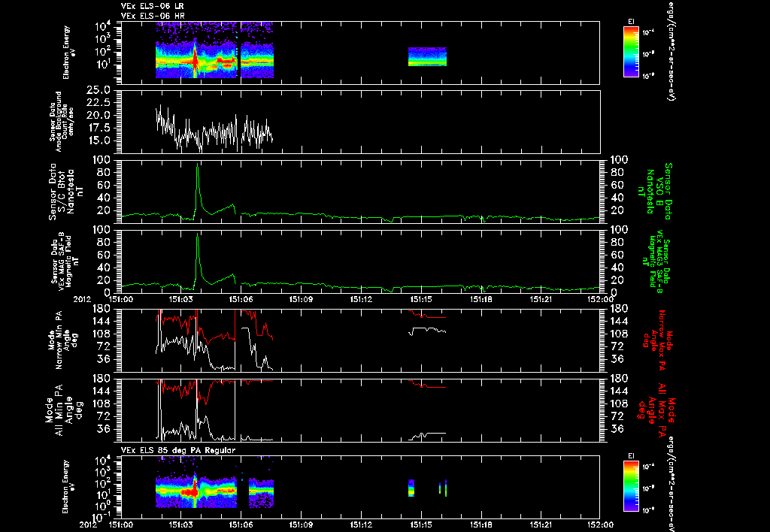Click the red "Narrow Max PA Angle" label
This screenshot has height=532, width=770.
click(657, 339)
